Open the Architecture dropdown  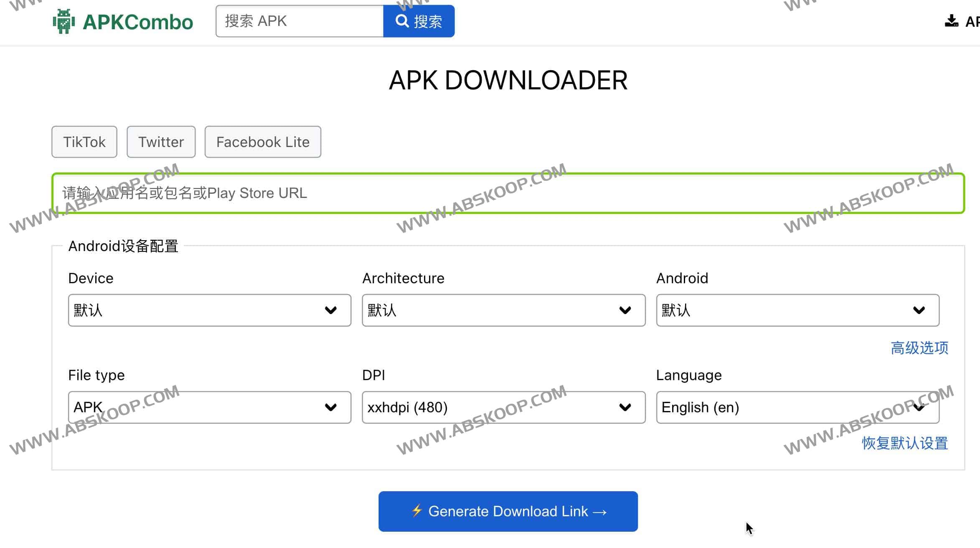[503, 310]
